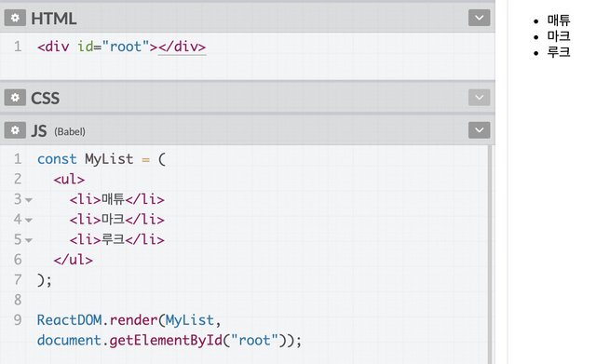This screenshot has height=364, width=596.
Task: Collapse code fold arrow on line 3
Action: pos(29,200)
